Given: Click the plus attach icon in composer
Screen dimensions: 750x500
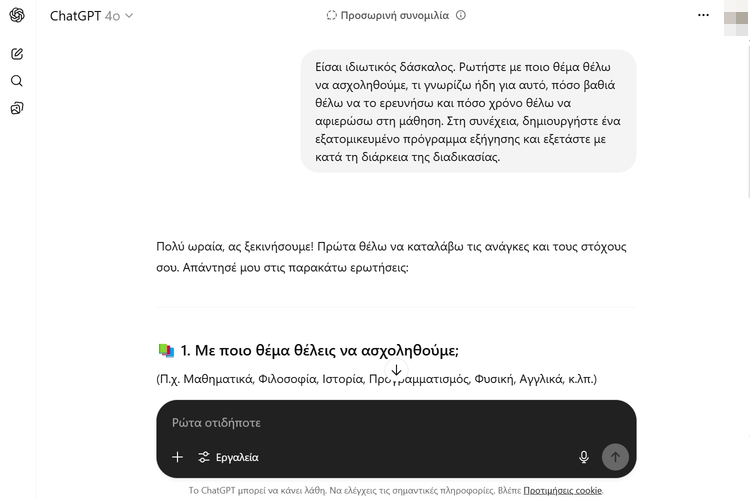Looking at the screenshot, I should point(177,457).
